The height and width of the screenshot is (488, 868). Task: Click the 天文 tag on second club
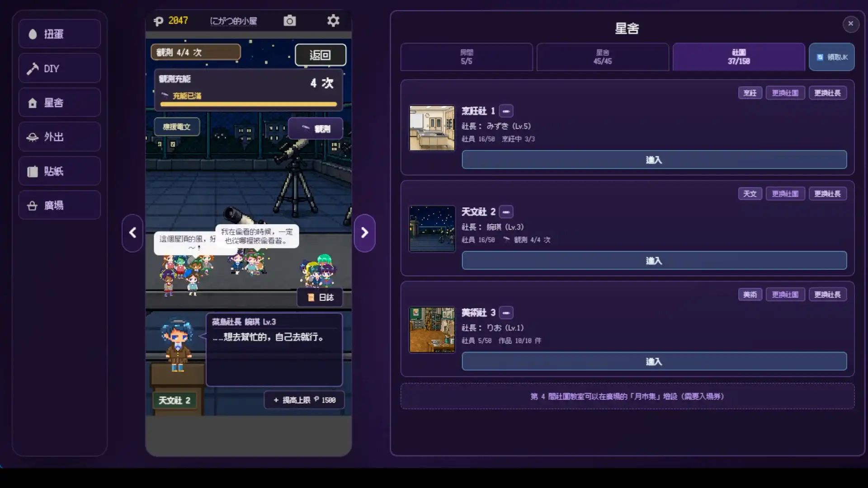[750, 194]
